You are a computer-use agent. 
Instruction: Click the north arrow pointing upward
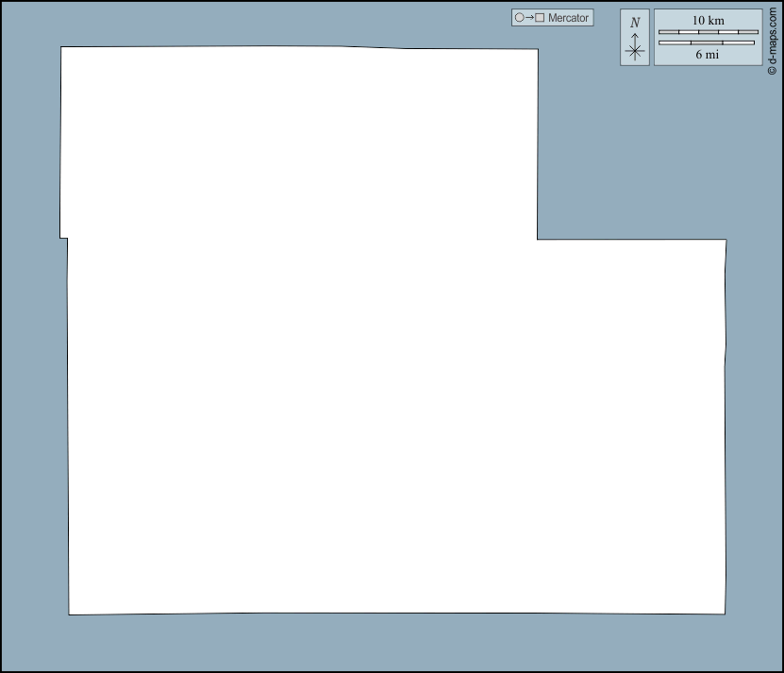coord(635,37)
